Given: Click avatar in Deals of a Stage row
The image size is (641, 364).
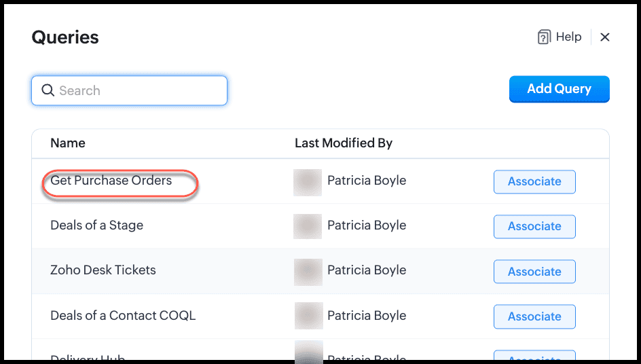Looking at the screenshot, I should (x=308, y=226).
